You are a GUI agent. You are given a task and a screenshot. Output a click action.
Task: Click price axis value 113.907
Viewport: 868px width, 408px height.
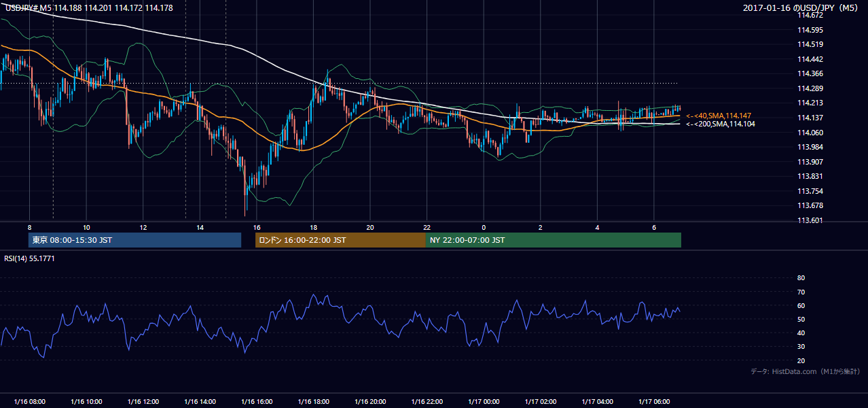(x=810, y=162)
